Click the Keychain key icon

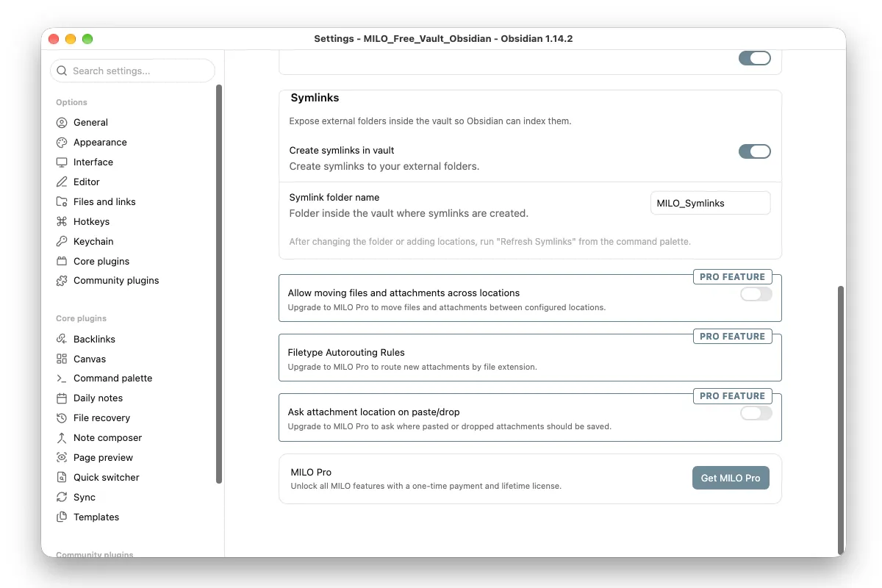62,242
